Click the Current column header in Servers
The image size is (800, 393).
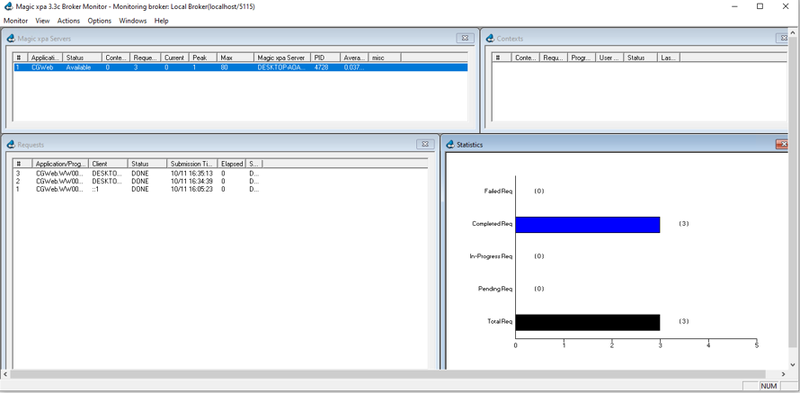(175, 58)
